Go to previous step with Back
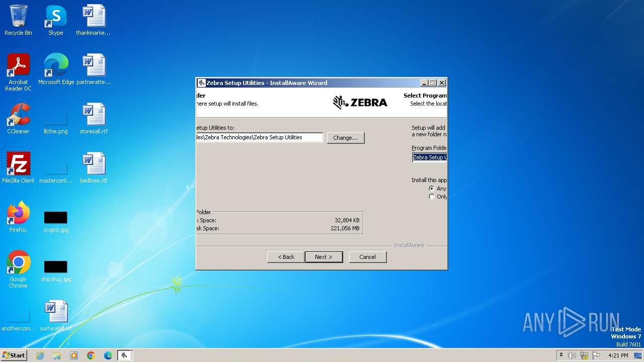Screen dimensions: 644x362 coord(286,257)
